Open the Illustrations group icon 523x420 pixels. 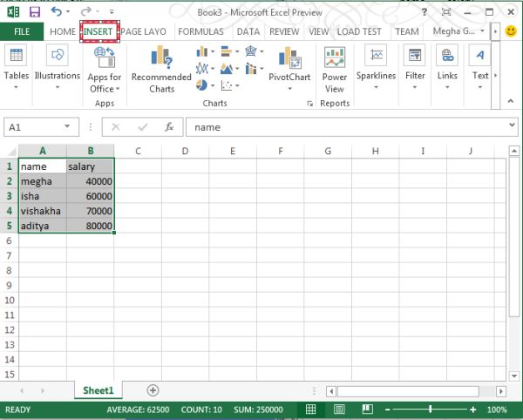coord(57,55)
